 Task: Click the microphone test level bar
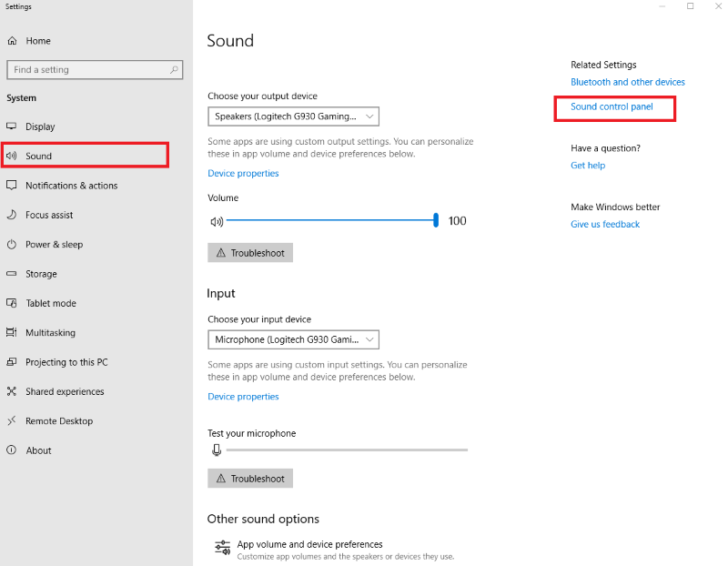347,450
